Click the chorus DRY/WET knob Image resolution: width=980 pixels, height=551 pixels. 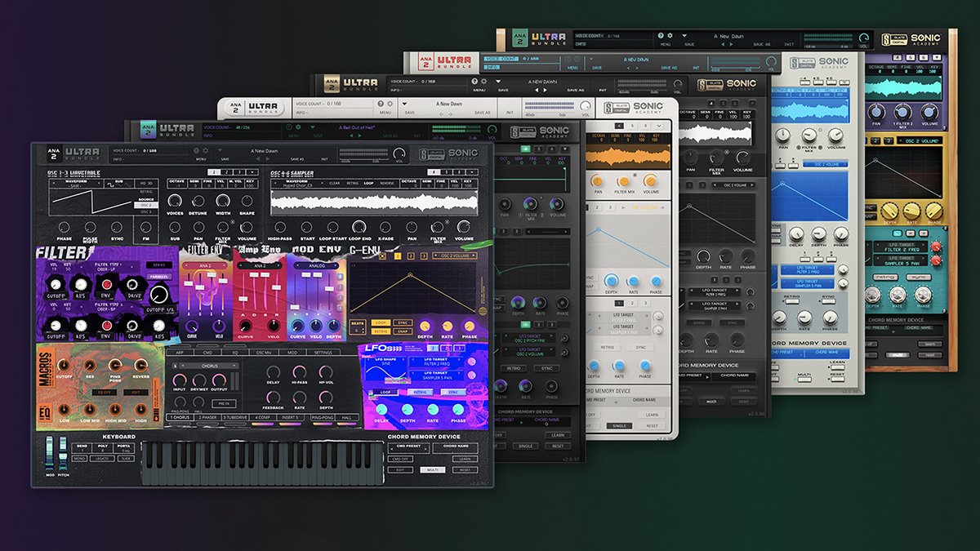pyautogui.click(x=200, y=380)
